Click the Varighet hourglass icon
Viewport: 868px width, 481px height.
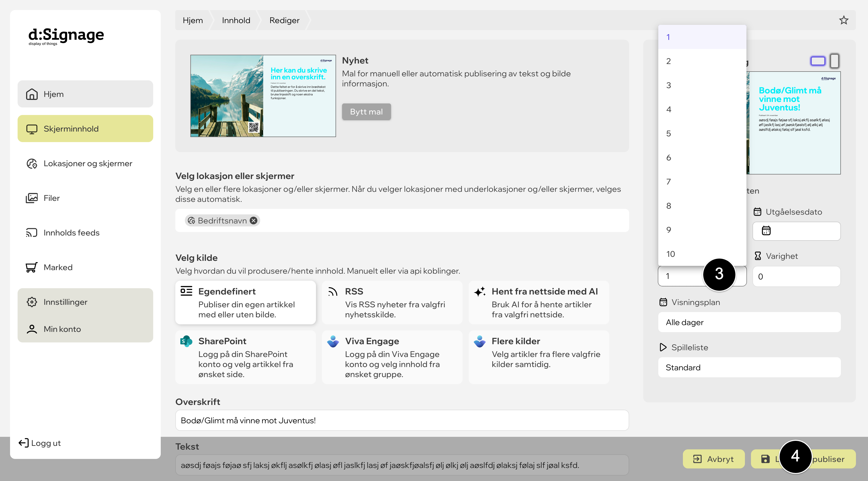tap(758, 256)
